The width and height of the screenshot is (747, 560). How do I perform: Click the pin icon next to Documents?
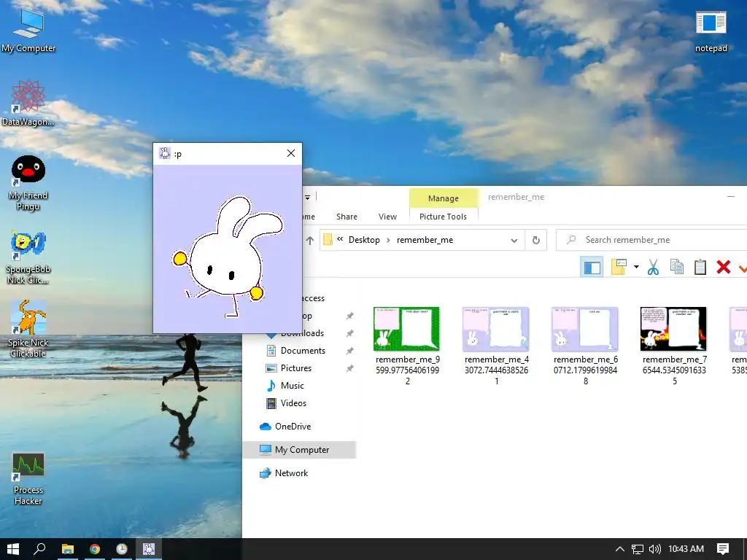click(x=349, y=351)
